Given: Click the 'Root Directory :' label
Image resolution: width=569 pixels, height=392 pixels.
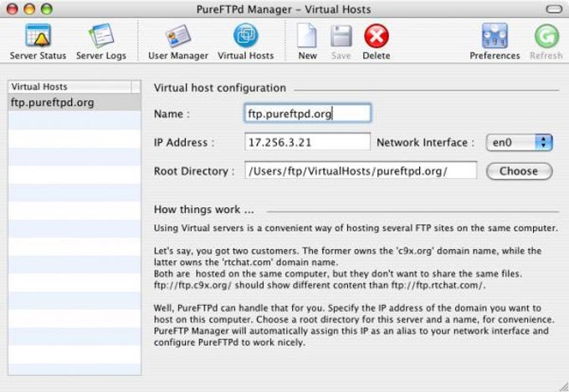Looking at the screenshot, I should pos(194,171).
